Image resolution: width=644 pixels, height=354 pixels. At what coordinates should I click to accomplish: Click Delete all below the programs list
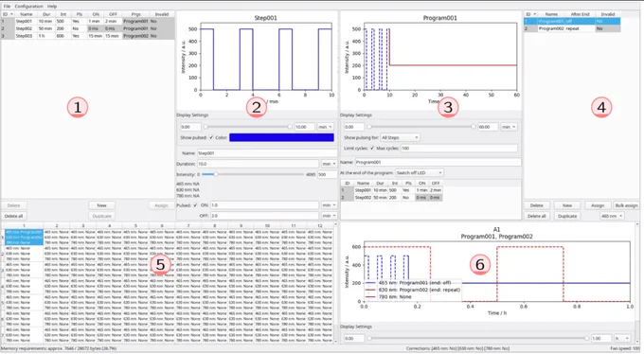tap(536, 216)
